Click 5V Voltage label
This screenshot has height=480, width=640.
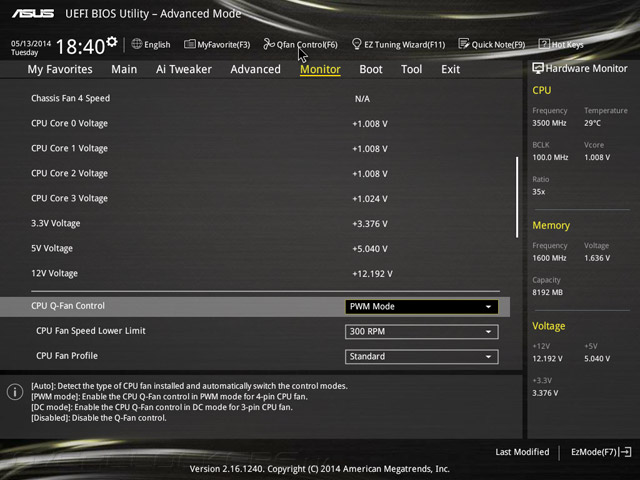[52, 248]
